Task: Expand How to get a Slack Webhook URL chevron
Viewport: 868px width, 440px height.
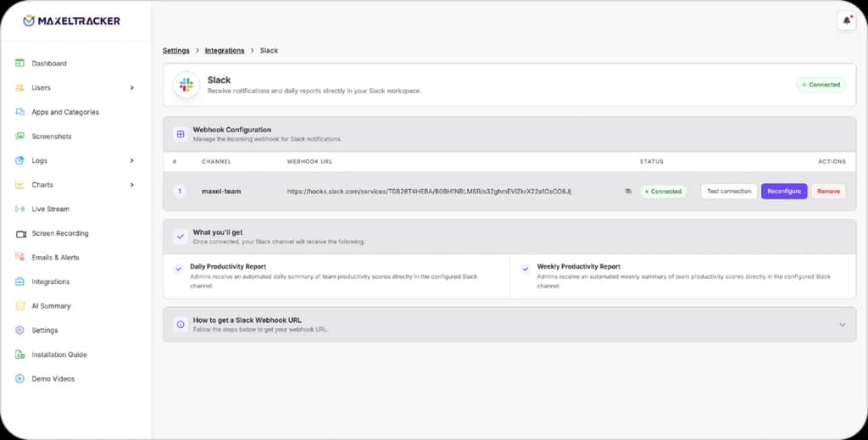Action: 842,325
